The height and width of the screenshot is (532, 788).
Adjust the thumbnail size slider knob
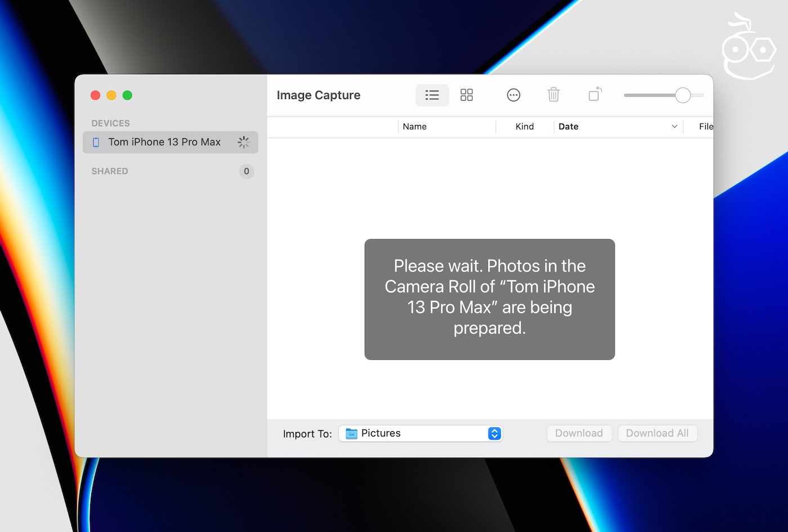tap(682, 95)
